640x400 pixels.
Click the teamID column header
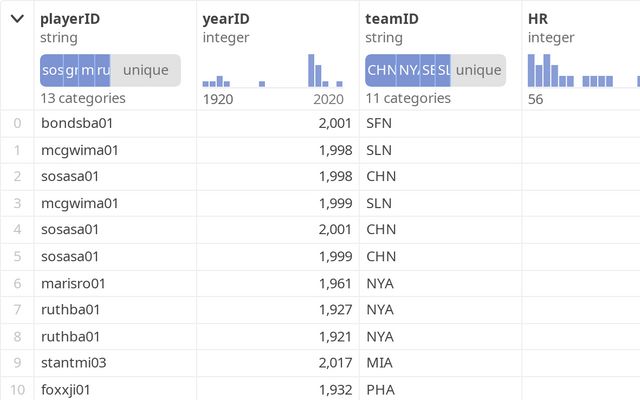[392, 18]
